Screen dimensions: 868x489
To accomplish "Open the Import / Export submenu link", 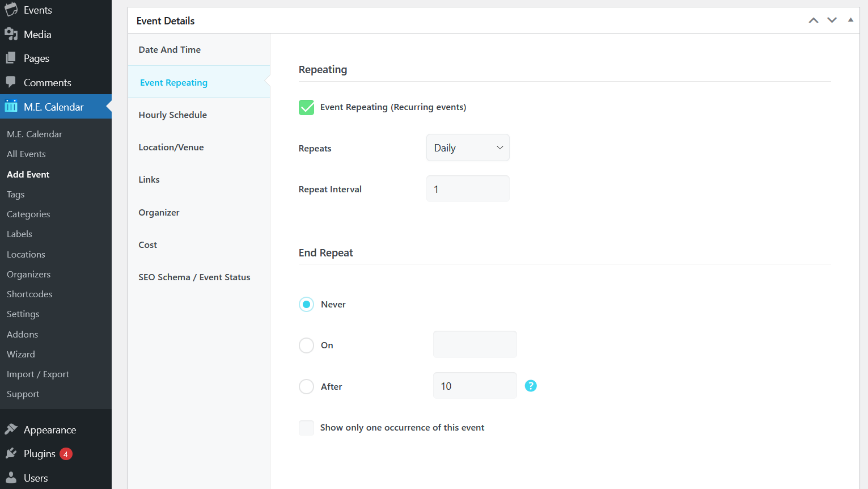I will click(38, 374).
